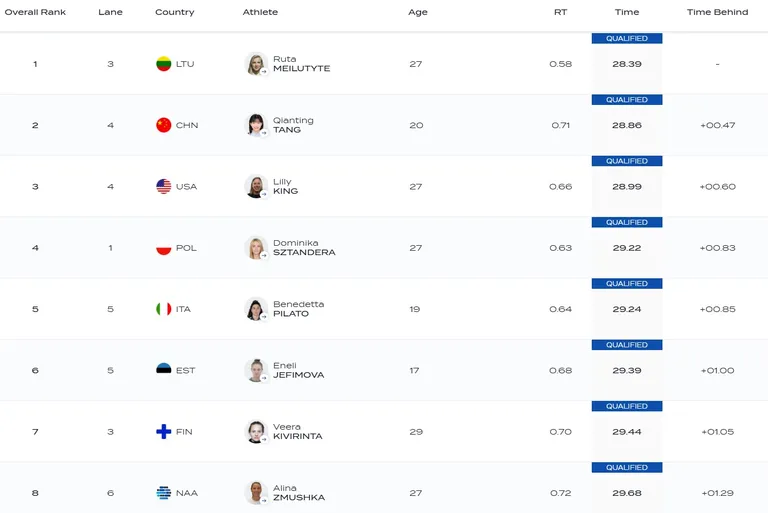Open Benedetta Pilato's athlete profile link
This screenshot has width=768, height=513.
point(298,309)
